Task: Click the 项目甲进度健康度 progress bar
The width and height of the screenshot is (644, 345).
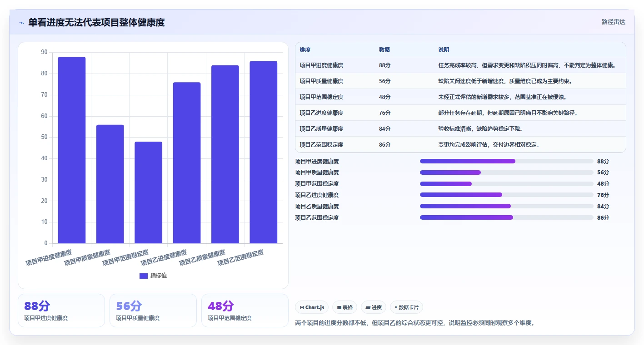Action: pyautogui.click(x=507, y=161)
